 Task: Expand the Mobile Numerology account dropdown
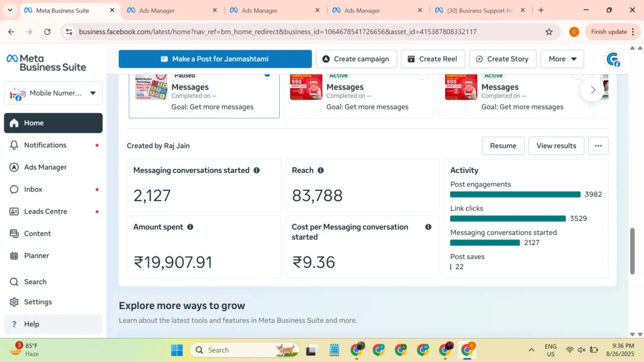[x=92, y=93]
